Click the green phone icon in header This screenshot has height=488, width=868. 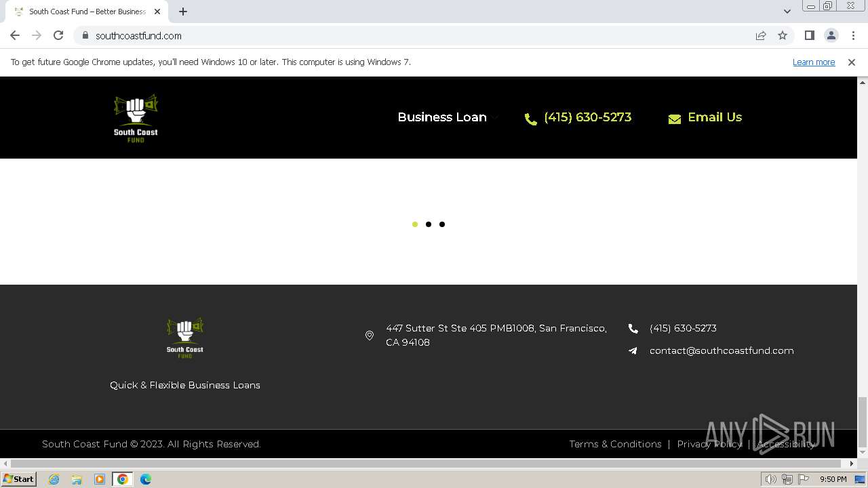[x=531, y=119]
